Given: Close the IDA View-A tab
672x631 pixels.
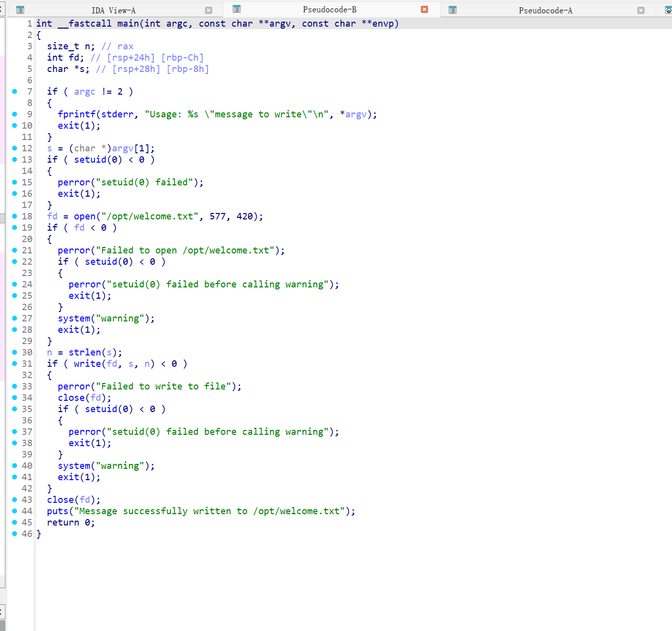Looking at the screenshot, I should click(209, 10).
